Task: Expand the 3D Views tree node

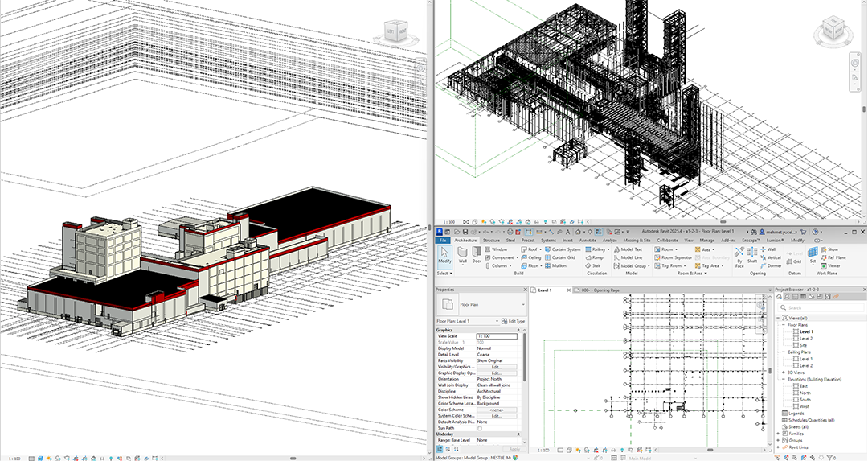Action: click(784, 373)
